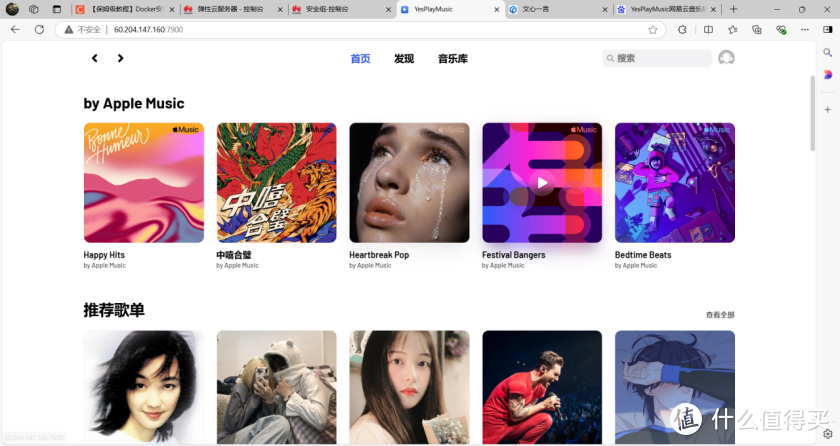Click 查看全部 for recommended playlists
This screenshot has height=446, width=840.
[x=720, y=315]
